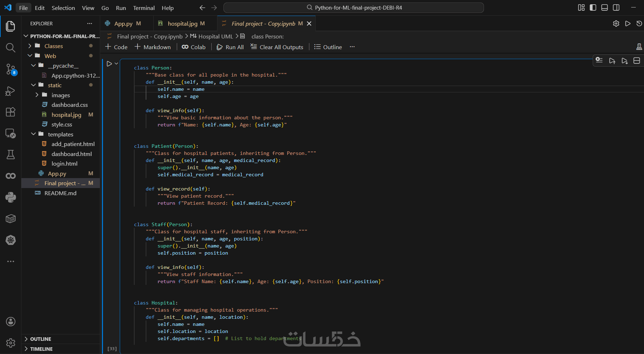
Task: Open dashboard.html in the explorer
Action: point(72,154)
